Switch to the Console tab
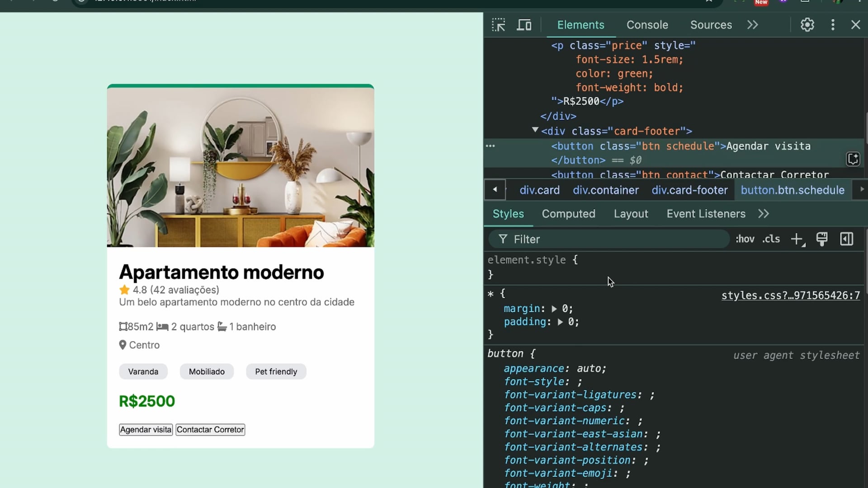The image size is (868, 488). [x=647, y=25]
